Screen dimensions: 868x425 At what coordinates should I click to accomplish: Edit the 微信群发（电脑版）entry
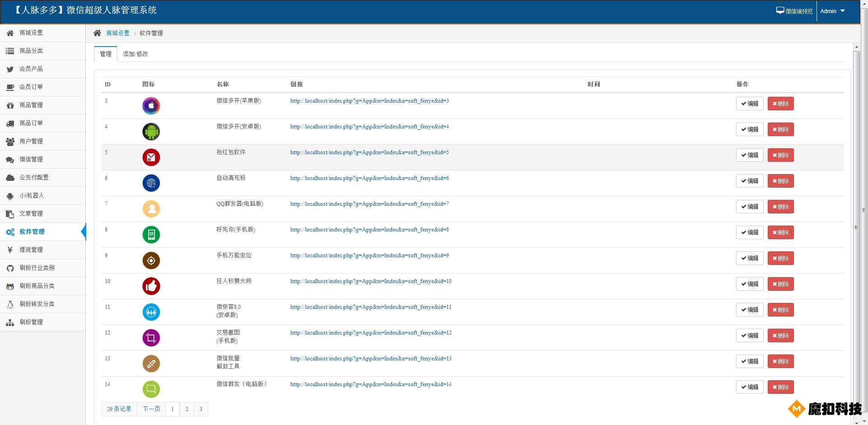750,387
